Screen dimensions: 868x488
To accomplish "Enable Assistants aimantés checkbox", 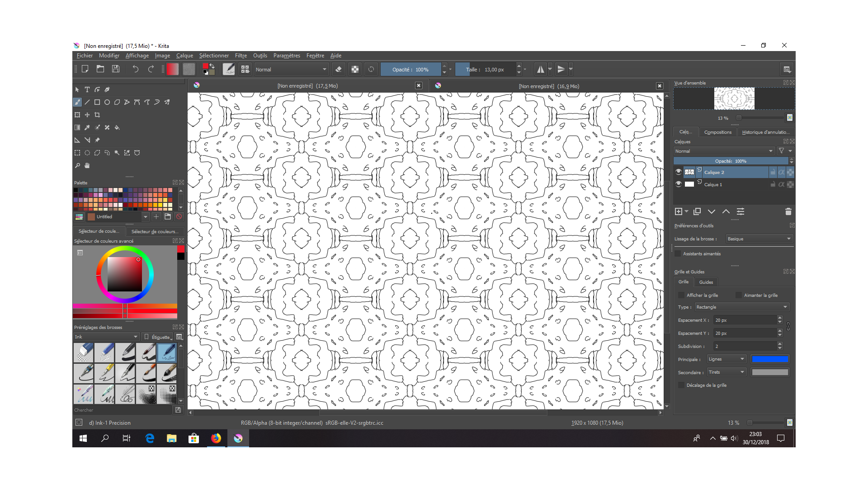I will coord(678,253).
